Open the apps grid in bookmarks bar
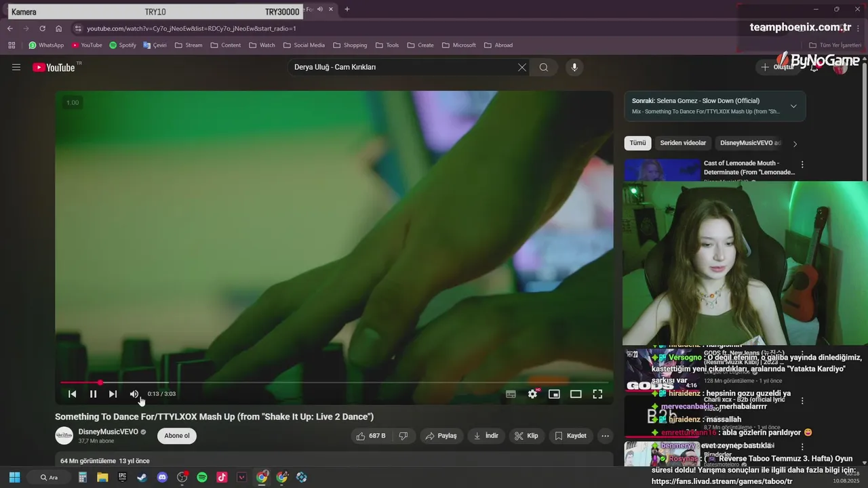The image size is (868, 488). pos(12,45)
